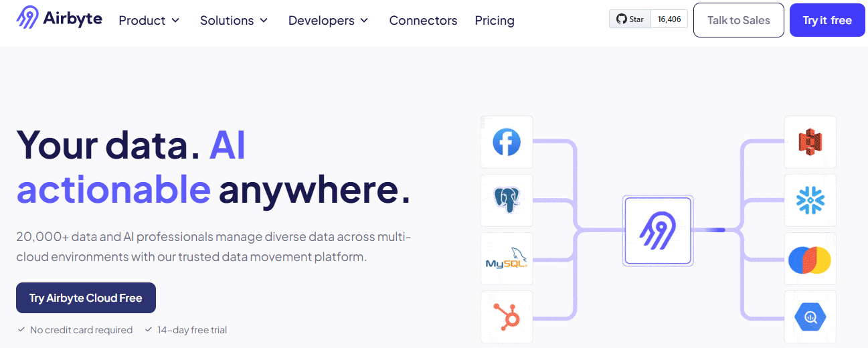
Task: Click the Talk to Sales button
Action: 739,20
